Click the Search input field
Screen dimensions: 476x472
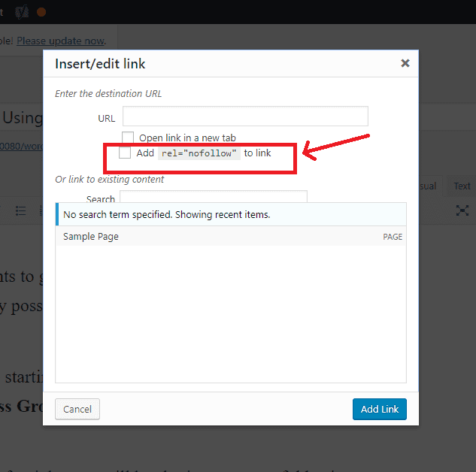tap(214, 197)
